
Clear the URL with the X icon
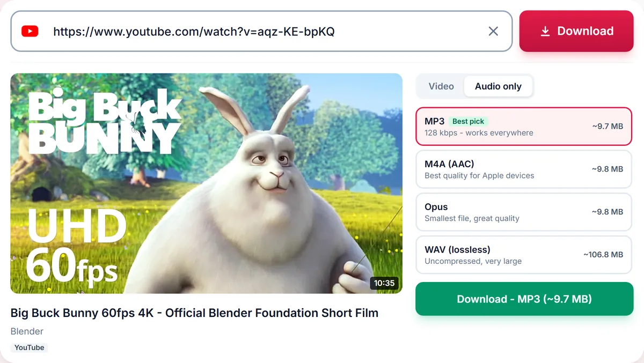[493, 32]
